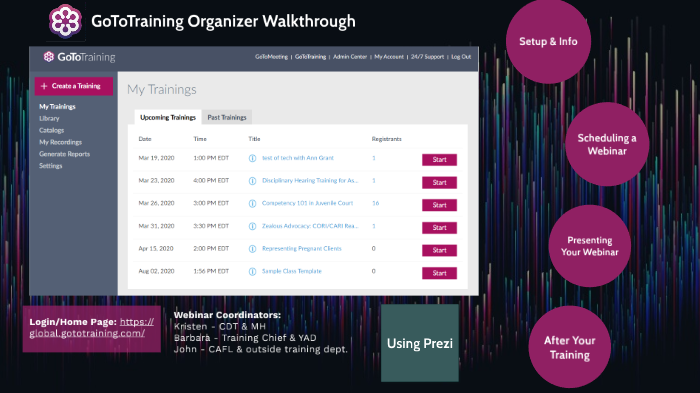Open Generate Reports in sidebar
The image size is (700, 393).
(64, 154)
